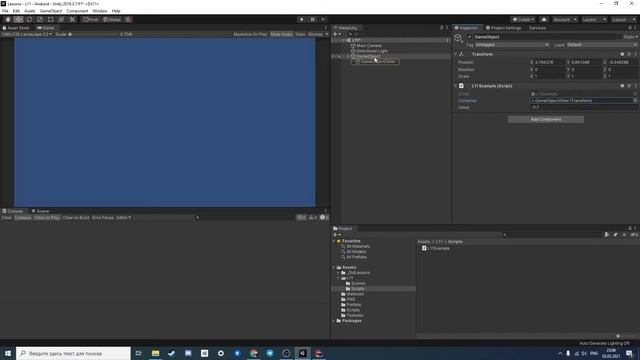Image resolution: width=640 pixels, height=360 pixels.
Task: Toggle Mute Audio in Game view
Action: (282, 34)
